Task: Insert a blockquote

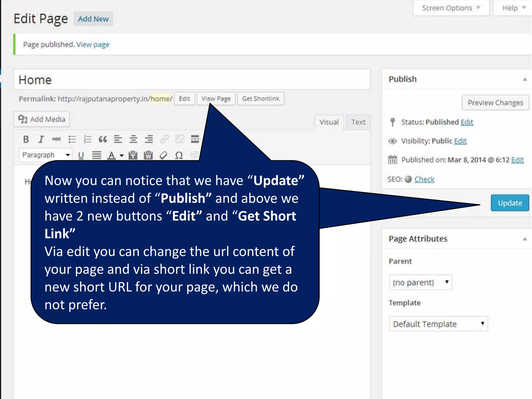Action: [x=103, y=139]
